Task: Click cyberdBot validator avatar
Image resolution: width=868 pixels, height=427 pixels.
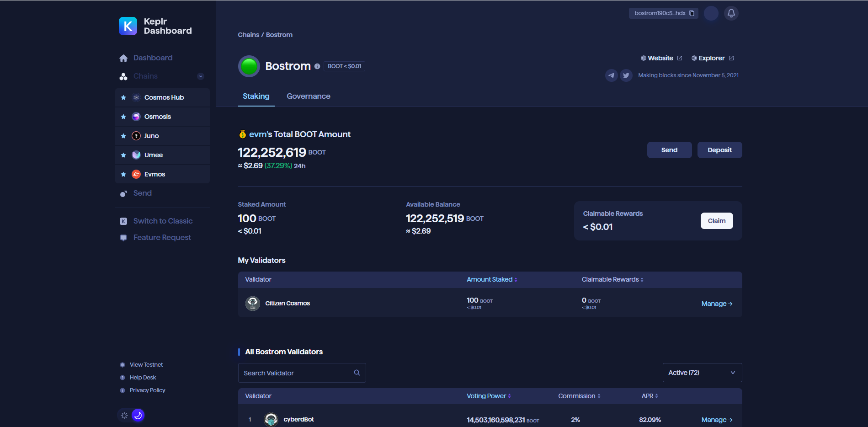Action: tap(271, 419)
